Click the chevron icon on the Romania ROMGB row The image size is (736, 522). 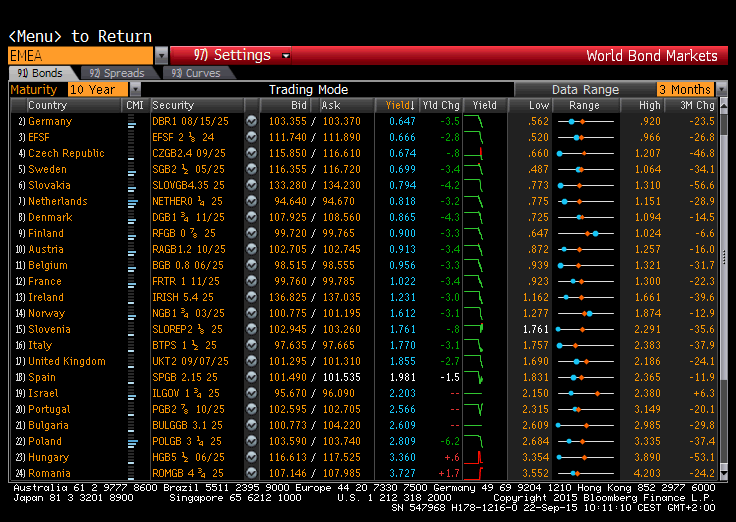point(252,473)
